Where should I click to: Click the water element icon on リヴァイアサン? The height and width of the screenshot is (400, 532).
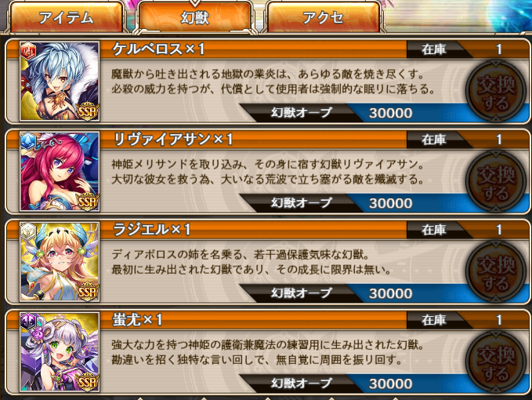[x=28, y=141]
